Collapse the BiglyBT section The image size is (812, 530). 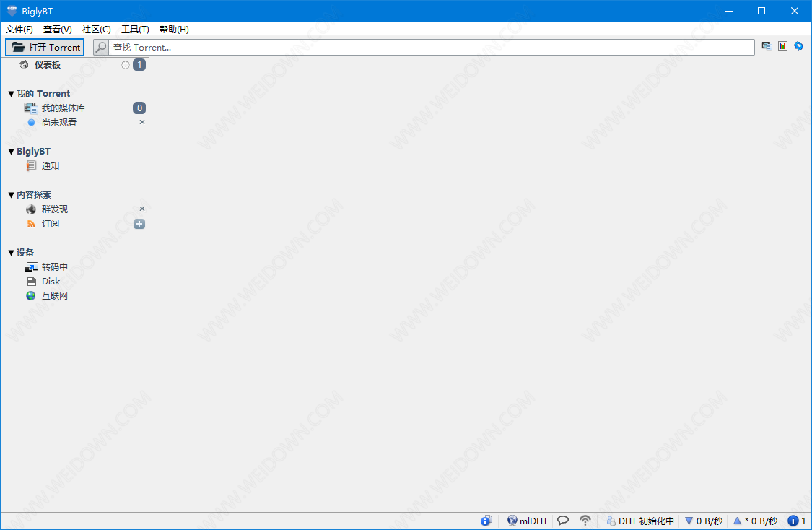pyautogui.click(x=11, y=152)
